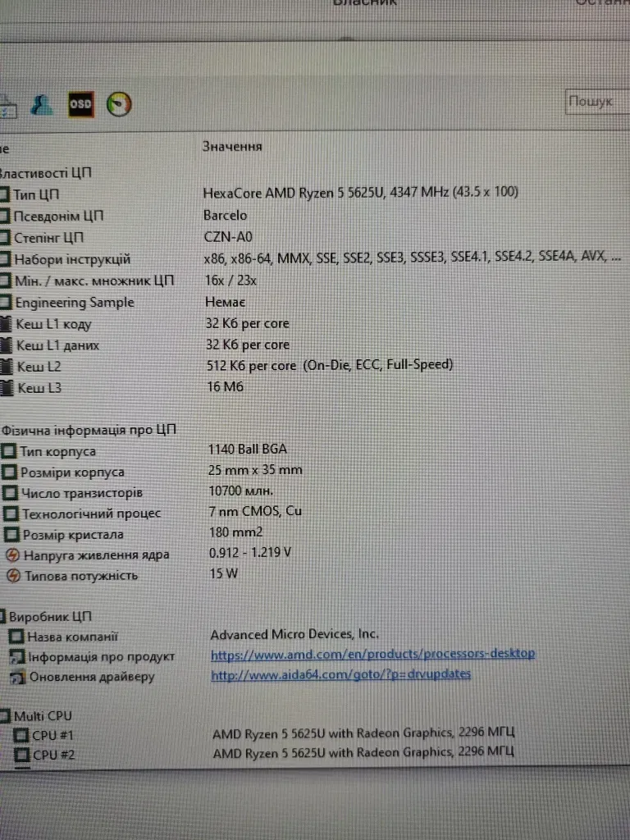Select the Advanced Micro Devices, Inc. value

tap(294, 634)
